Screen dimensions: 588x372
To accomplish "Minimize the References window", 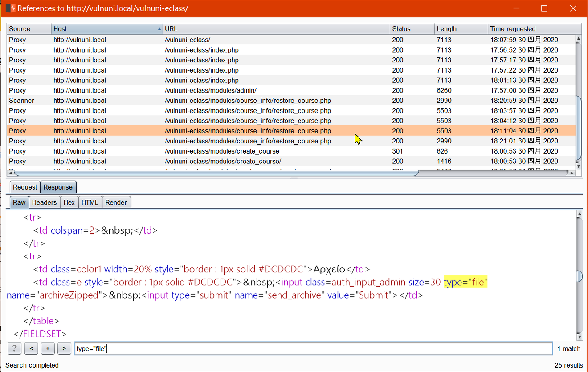I will [516, 8].
